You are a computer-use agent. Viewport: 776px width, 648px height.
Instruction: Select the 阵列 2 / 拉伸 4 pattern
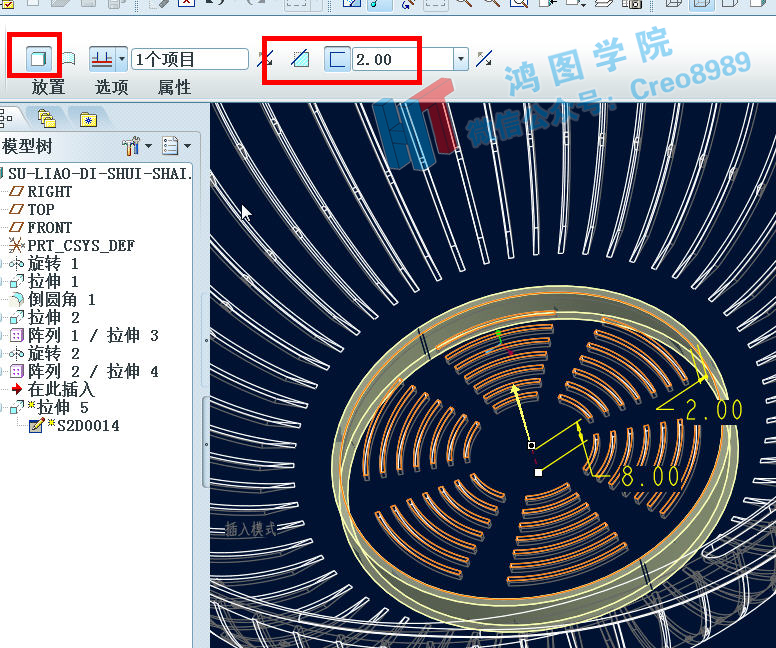(x=93, y=371)
